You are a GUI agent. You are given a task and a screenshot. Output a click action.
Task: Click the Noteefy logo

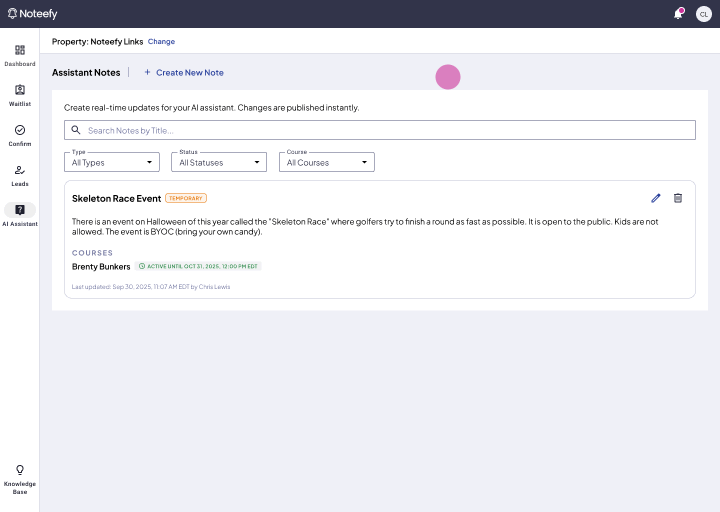tap(33, 14)
